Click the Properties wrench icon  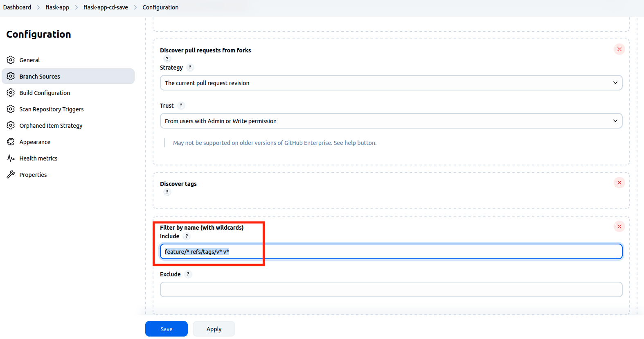[11, 175]
